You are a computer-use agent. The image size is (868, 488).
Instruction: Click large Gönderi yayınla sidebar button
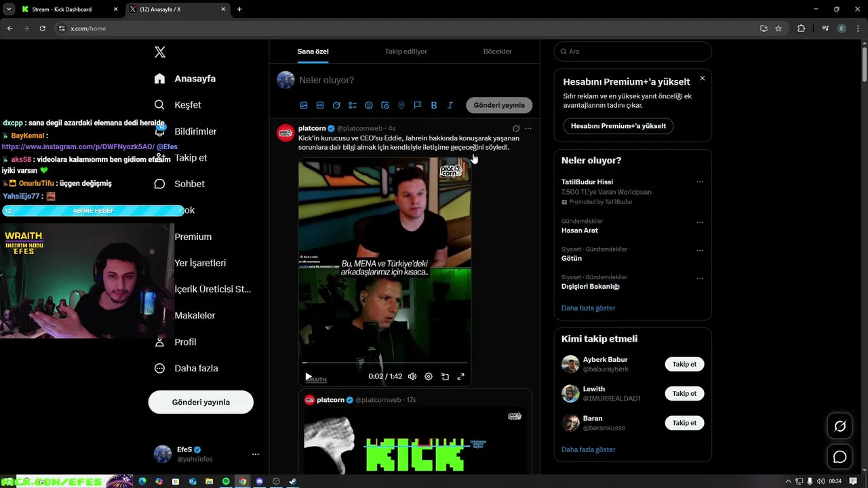pos(201,402)
